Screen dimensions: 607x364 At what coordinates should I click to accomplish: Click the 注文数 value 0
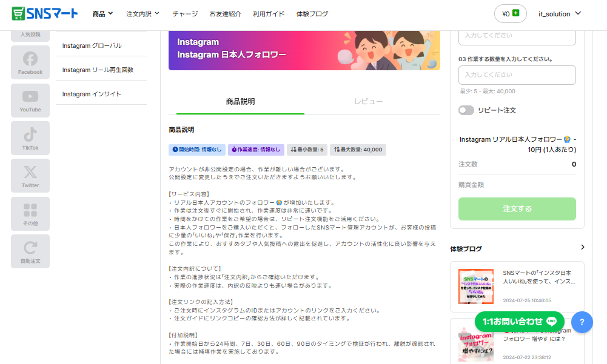(574, 164)
